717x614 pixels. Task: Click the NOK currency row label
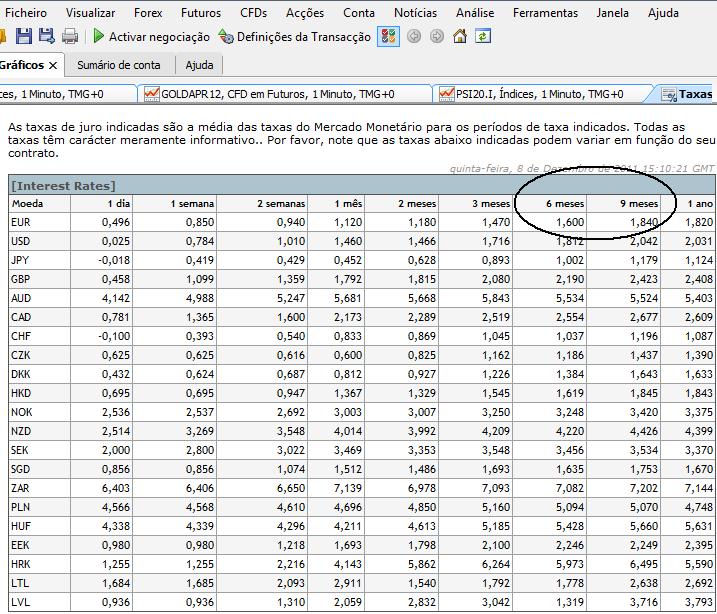(x=21, y=412)
